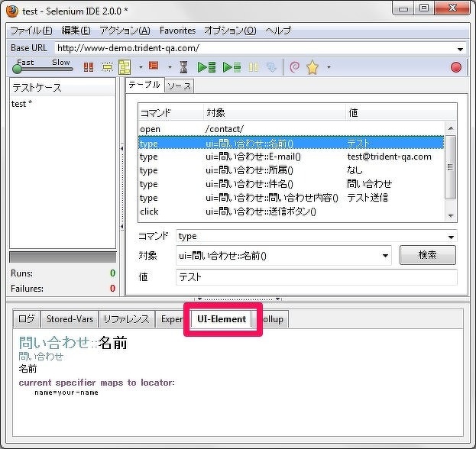Click the spiral rollup icon
Viewport: 476px width, 449px height.
coord(294,67)
